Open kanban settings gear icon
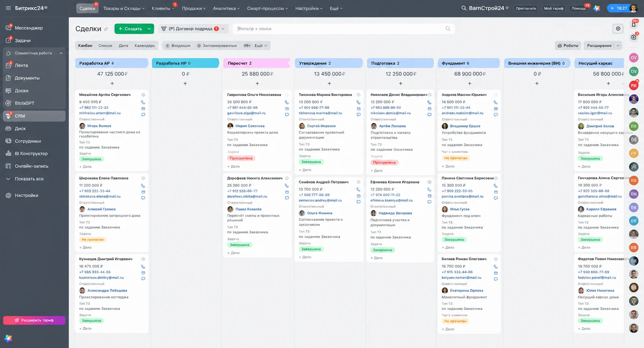The height and width of the screenshot is (348, 644). (x=618, y=29)
